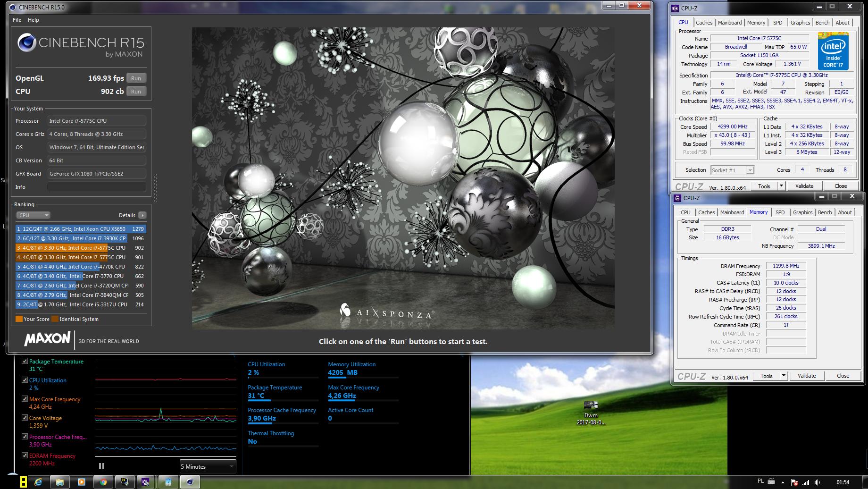Click Validate in upper CPU-Z window
868x489 pixels.
(804, 186)
